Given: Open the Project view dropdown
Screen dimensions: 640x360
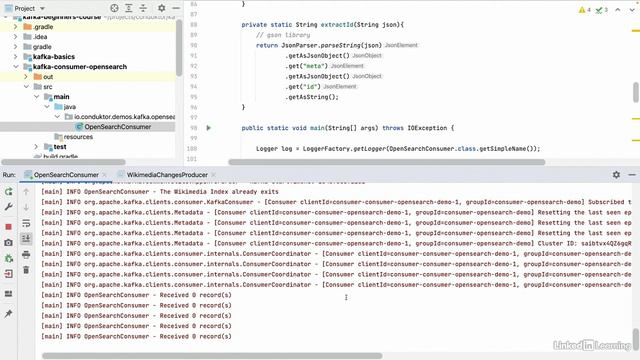Looking at the screenshot, I should pyautogui.click(x=25, y=8).
